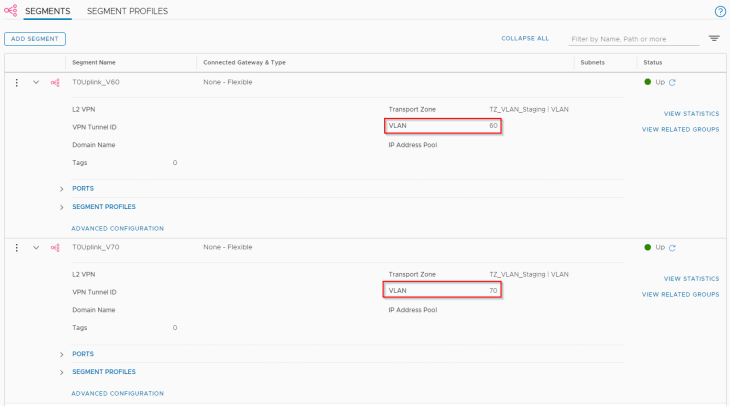730x406 pixels.
Task: Click the T0Uplink_V60 segment icon
Action: [55, 82]
